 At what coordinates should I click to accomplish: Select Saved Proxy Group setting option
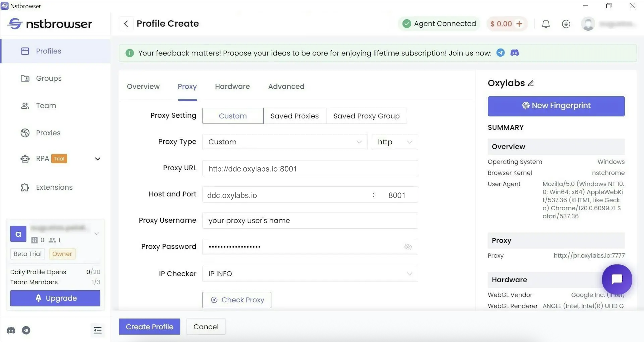coord(366,116)
